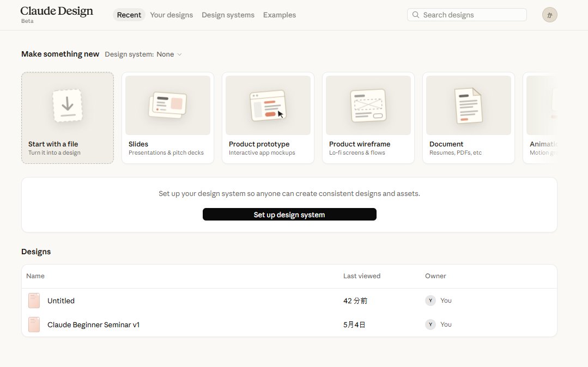Pick the Product wireframe illustration

pyautogui.click(x=368, y=105)
